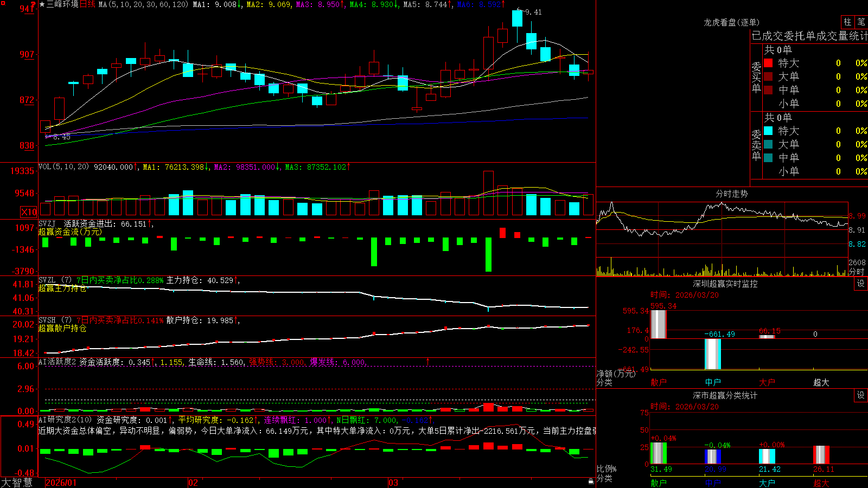
Task: Click the SVSH (7) indicator name
Action: [x=55, y=320]
